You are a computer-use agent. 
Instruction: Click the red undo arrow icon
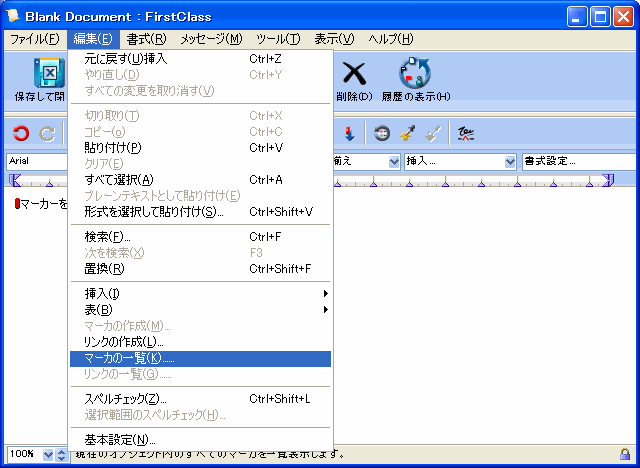tap(21, 133)
